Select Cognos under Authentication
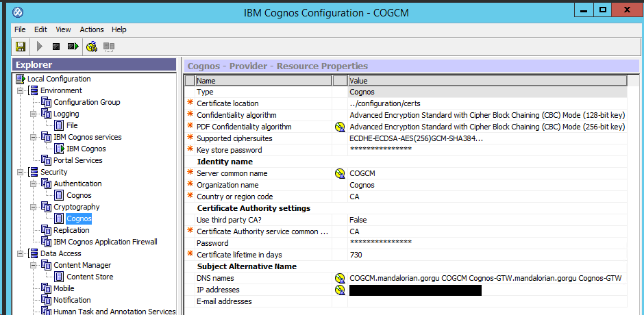The width and height of the screenshot is (644, 315). pyautogui.click(x=79, y=195)
